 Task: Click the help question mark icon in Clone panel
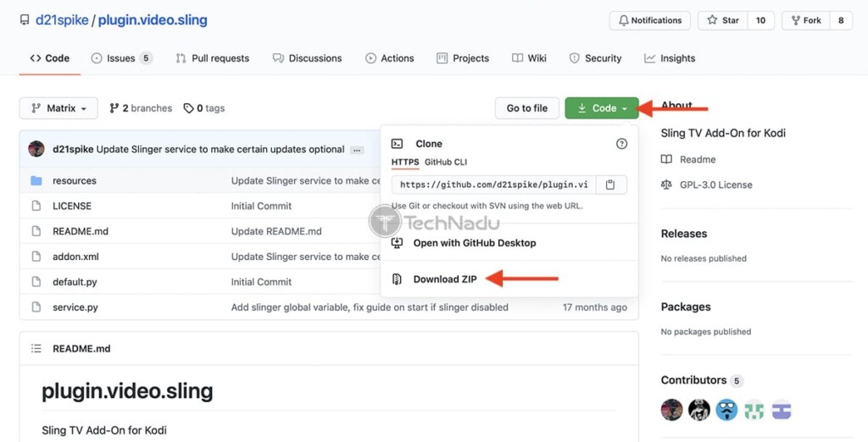click(621, 144)
